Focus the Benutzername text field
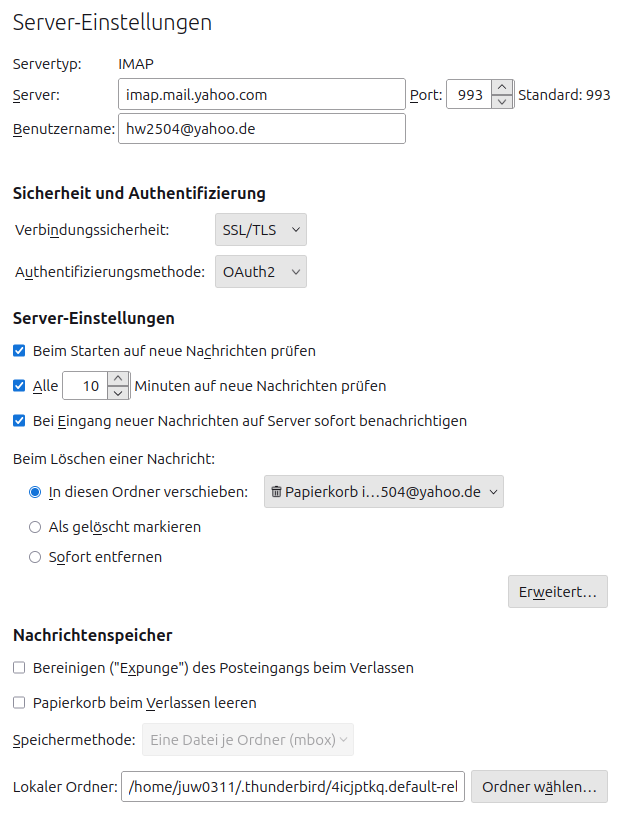The image size is (632, 826). pos(261,129)
